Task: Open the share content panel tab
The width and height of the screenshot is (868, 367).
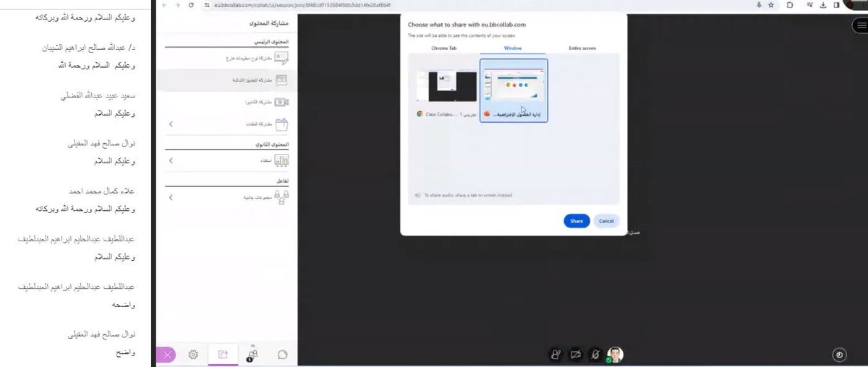Action: tap(223, 355)
